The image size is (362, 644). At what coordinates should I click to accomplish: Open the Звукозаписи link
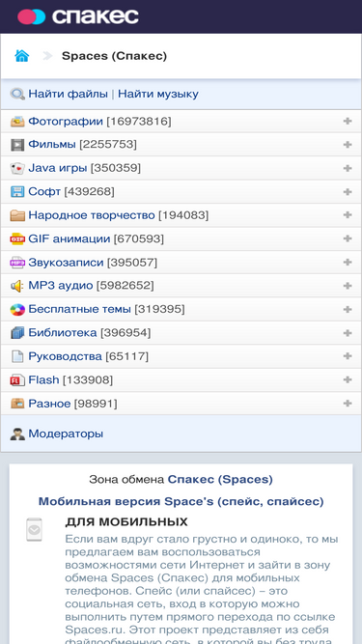coord(66,263)
